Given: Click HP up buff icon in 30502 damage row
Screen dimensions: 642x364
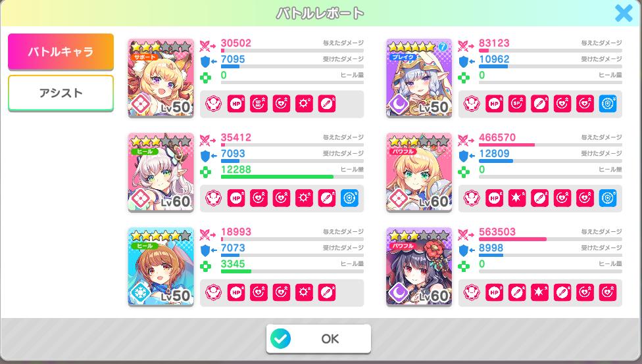Looking at the screenshot, I should coord(236,104).
